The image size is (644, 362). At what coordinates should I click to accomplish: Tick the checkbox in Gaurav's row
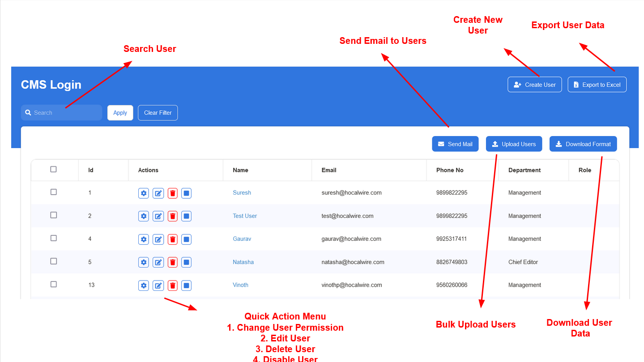[x=54, y=238]
